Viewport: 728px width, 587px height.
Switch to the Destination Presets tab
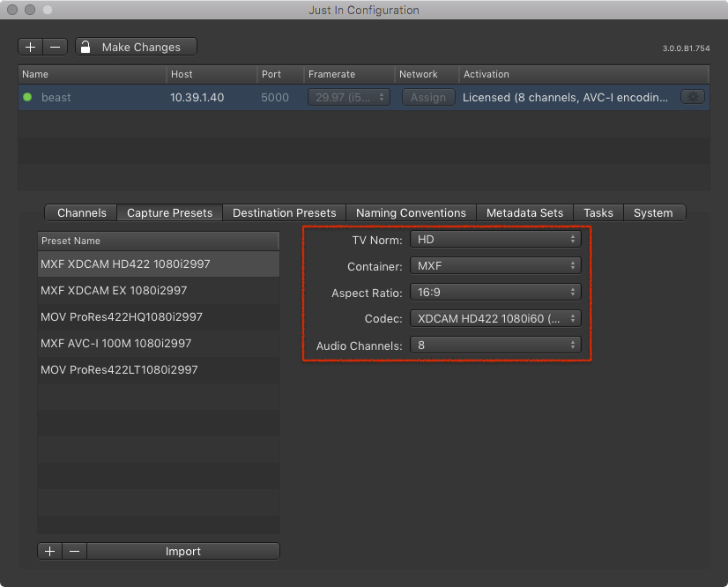(x=284, y=212)
